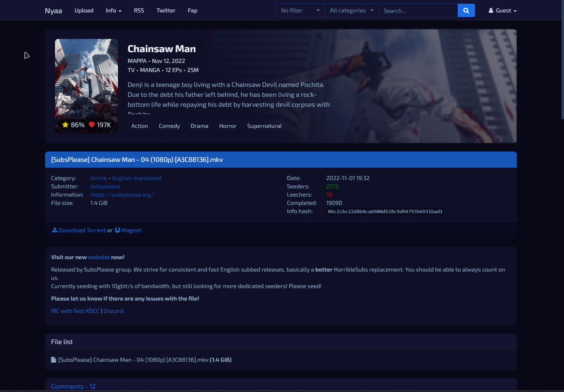This screenshot has height=392, width=564.
Task: Click the file icon in File list
Action: (x=53, y=360)
